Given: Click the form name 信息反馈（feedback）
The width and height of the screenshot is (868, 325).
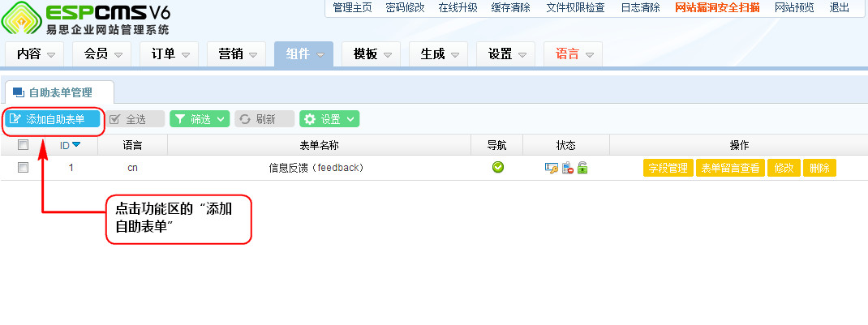Looking at the screenshot, I should (x=316, y=168).
